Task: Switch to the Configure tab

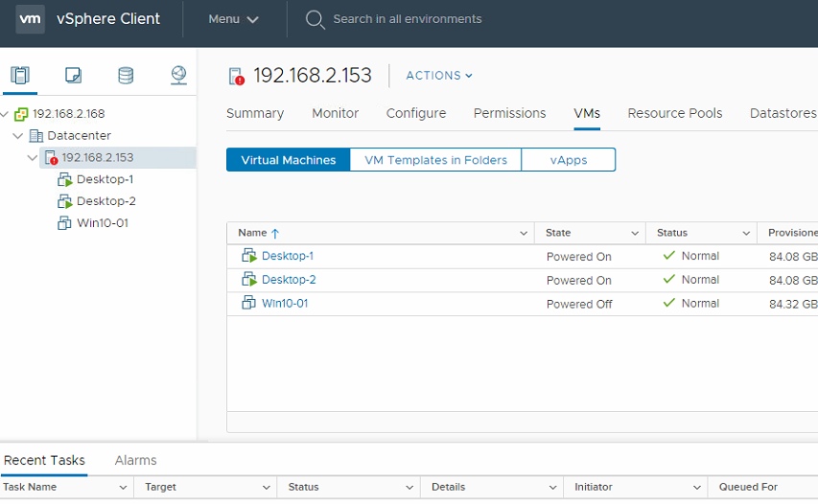Action: point(416,114)
